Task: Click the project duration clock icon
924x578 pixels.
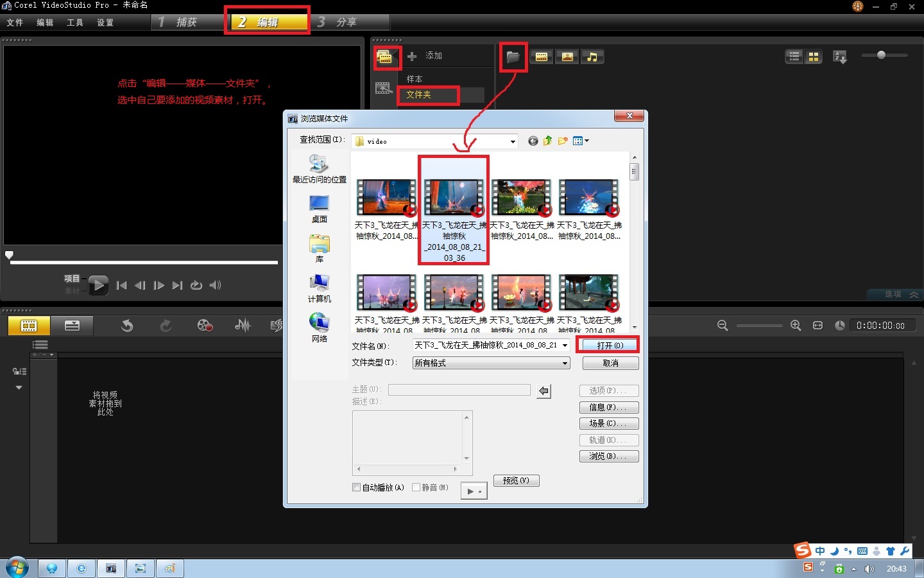Action: point(839,326)
